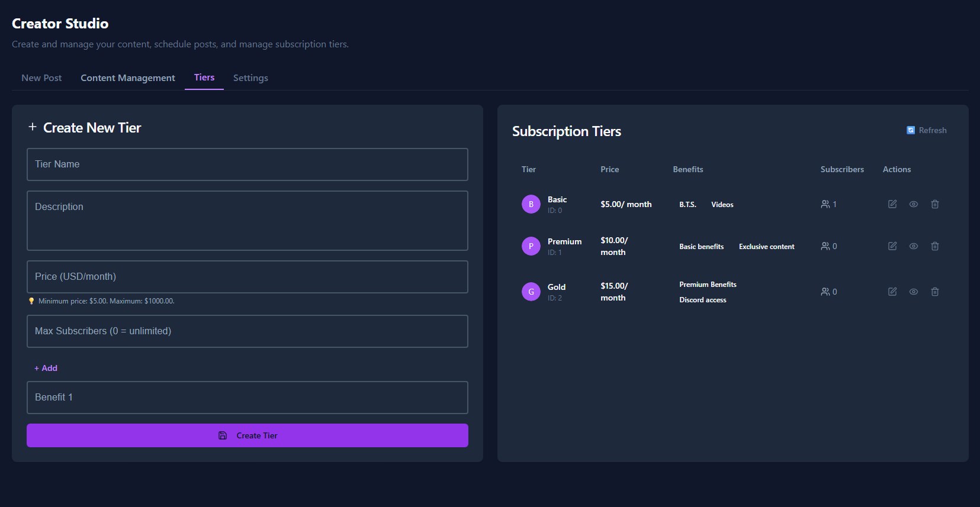Image resolution: width=980 pixels, height=507 pixels.
Task: Click into the Price (USD/month) field
Action: point(247,277)
